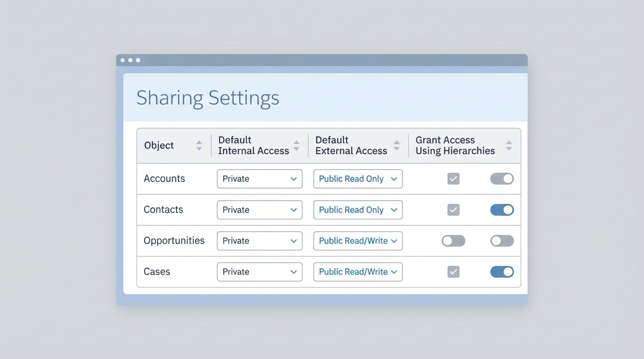Toggle the Opportunities left access switch
The image size is (644, 359).
[453, 241]
